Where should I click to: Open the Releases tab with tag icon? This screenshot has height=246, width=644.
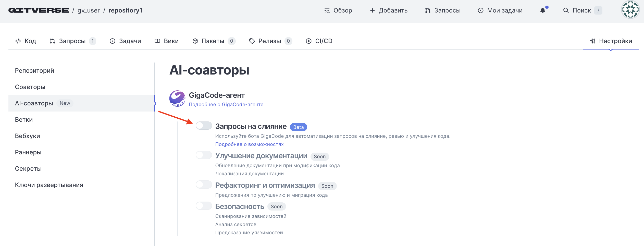270,41
